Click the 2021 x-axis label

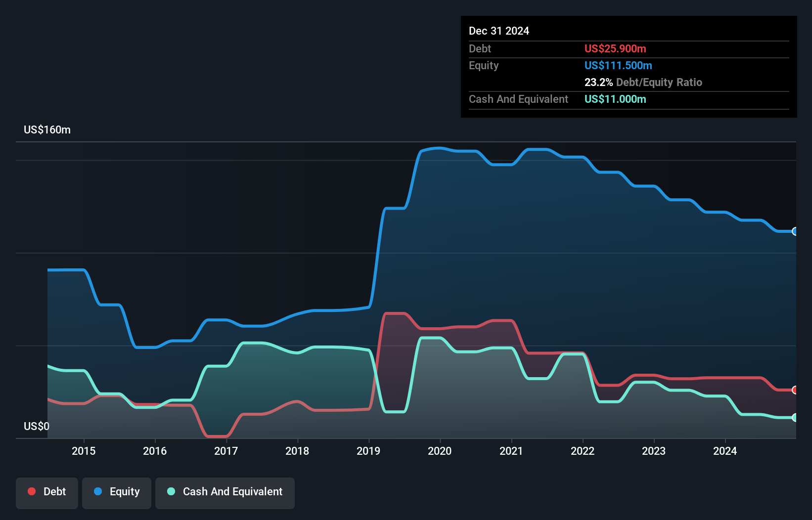511,451
